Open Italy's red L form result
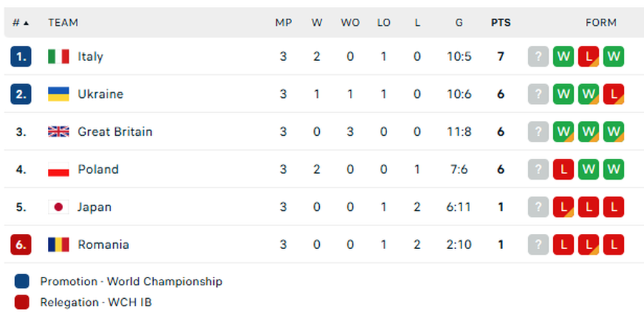 tap(588, 57)
